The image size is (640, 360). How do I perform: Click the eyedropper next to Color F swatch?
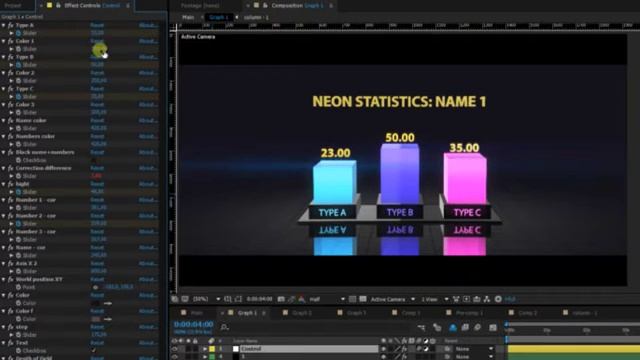108,319
